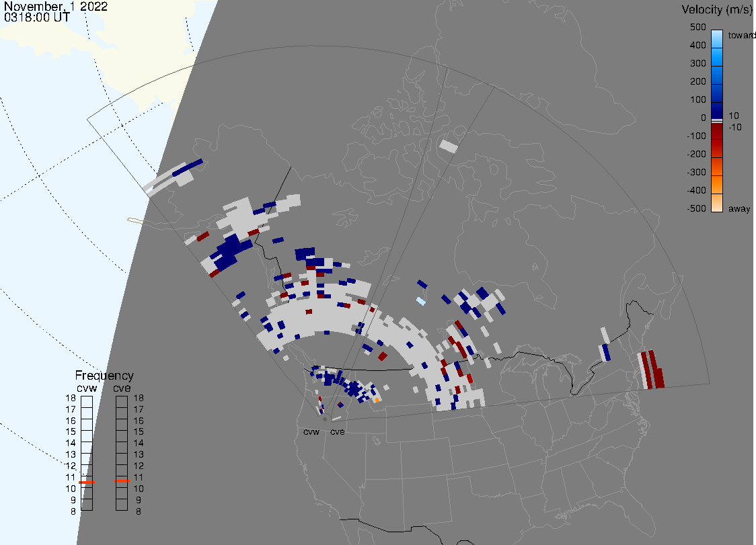Screen dimensions: 756x545
Task: Click the 'cvw' station label on the map
Action: coord(311,431)
